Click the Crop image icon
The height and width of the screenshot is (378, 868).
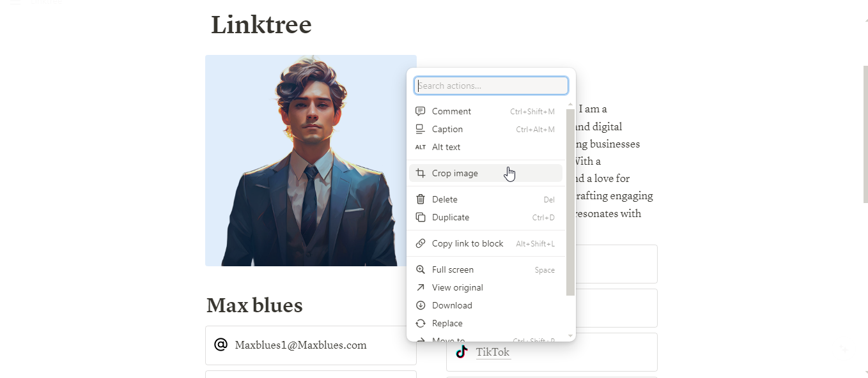(420, 173)
